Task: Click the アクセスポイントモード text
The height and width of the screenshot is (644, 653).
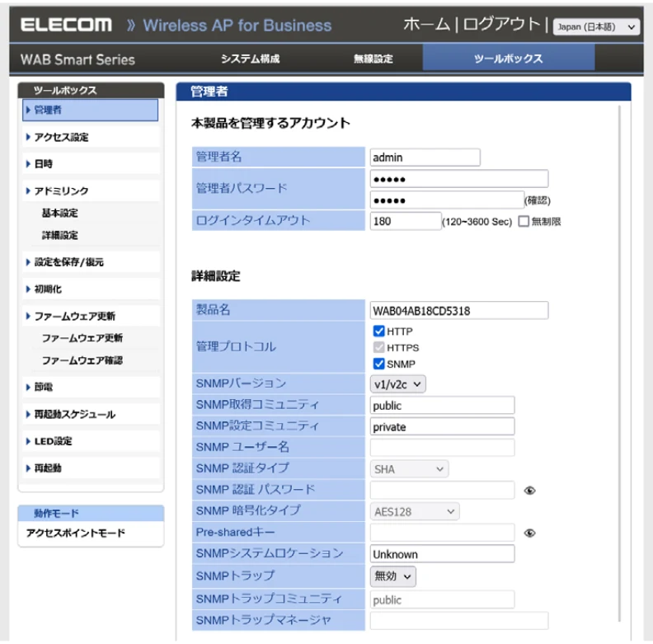Action: coord(75,534)
